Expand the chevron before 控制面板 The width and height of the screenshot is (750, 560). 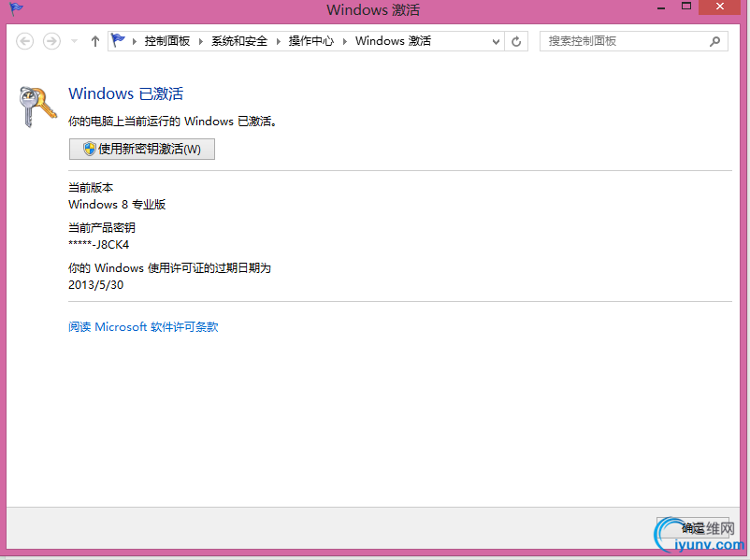tap(135, 42)
